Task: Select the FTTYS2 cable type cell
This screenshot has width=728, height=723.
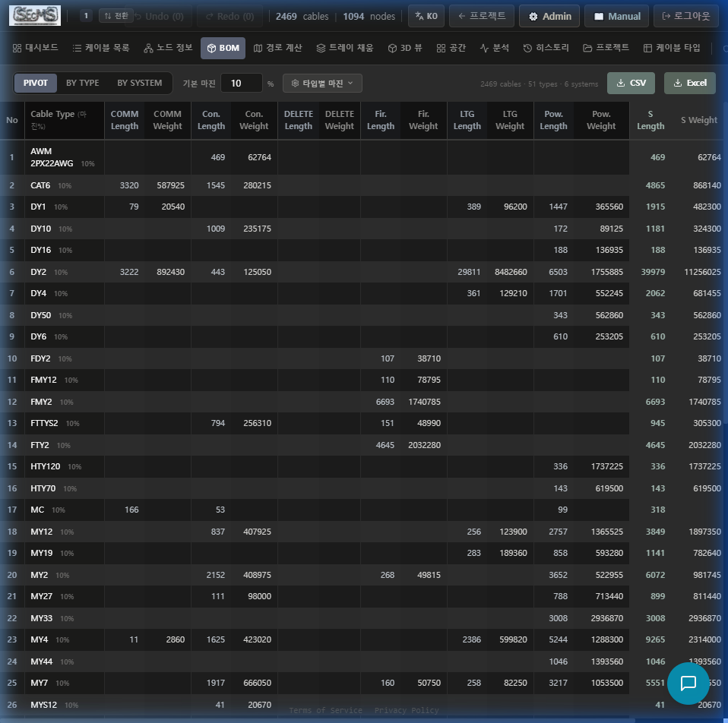Action: click(x=65, y=423)
